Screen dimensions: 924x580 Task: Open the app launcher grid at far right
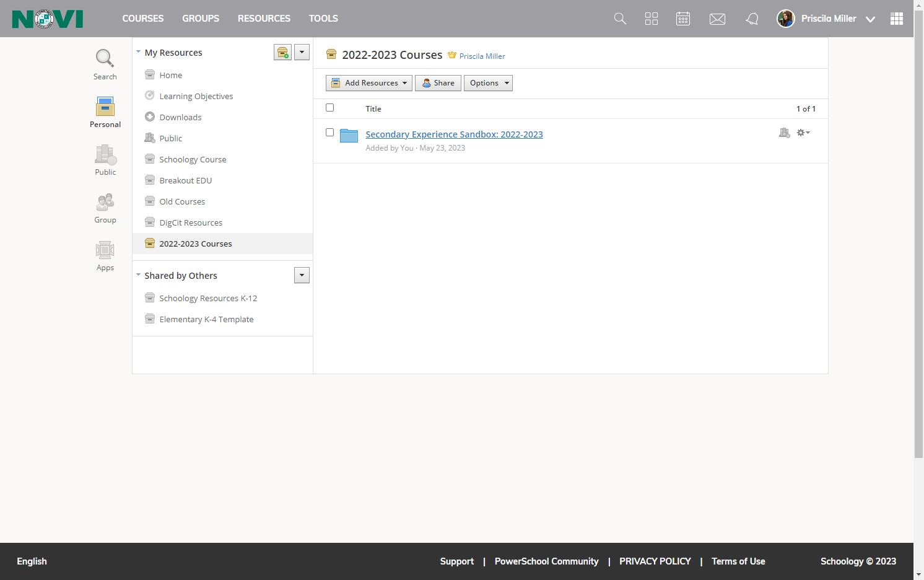[897, 19]
